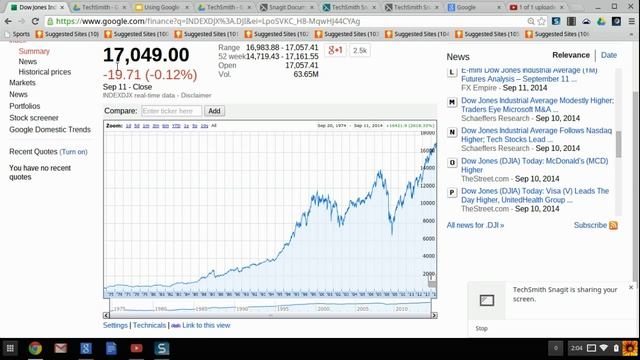The image size is (640, 360).
Task: Switch to the Dow Jones tab
Action: pos(37,7)
